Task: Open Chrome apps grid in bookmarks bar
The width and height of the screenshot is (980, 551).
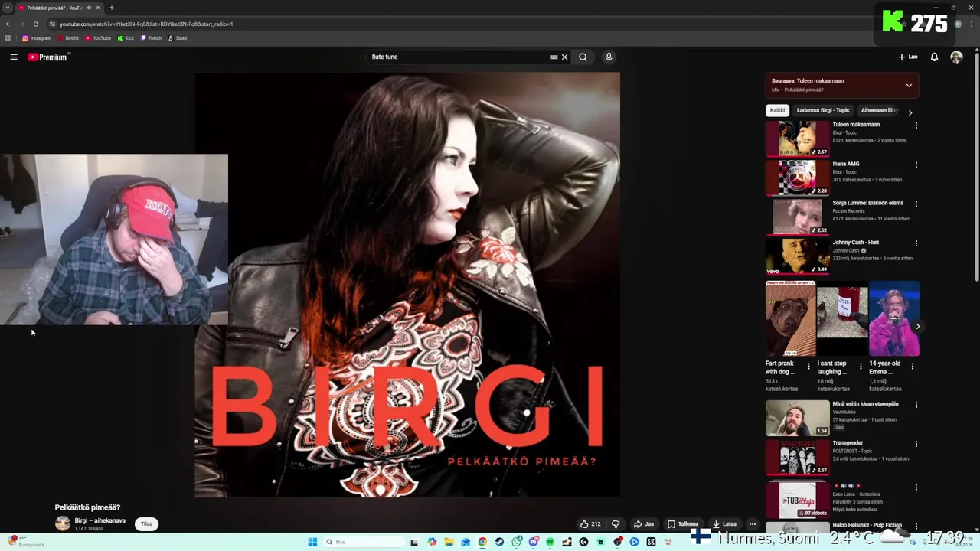Action: pyautogui.click(x=8, y=38)
